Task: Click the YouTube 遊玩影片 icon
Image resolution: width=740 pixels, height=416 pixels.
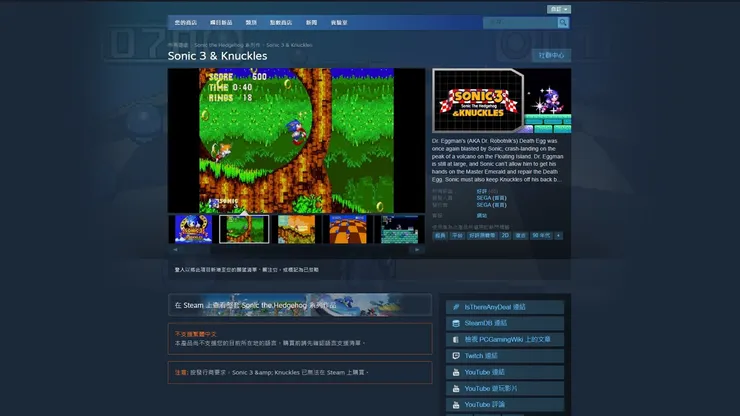Action: coord(456,389)
